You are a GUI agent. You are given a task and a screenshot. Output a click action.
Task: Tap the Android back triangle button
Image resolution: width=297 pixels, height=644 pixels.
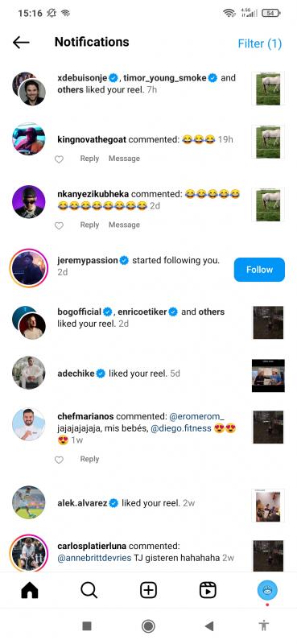click(209, 626)
